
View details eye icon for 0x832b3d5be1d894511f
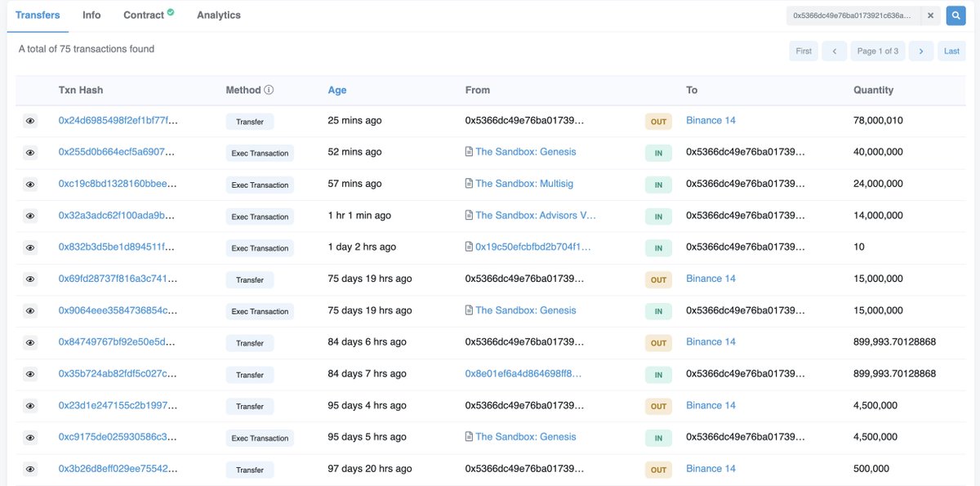tap(30, 247)
